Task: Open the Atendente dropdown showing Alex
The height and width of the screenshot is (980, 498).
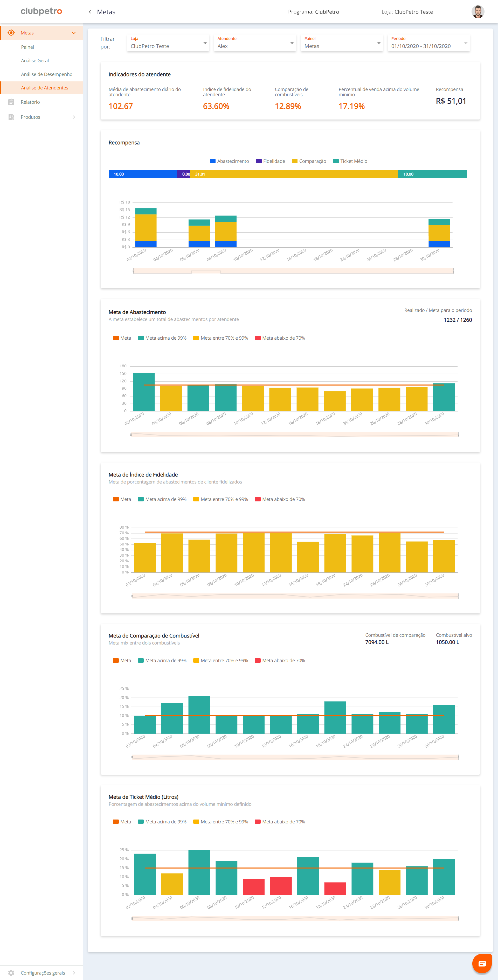Action: (255, 43)
